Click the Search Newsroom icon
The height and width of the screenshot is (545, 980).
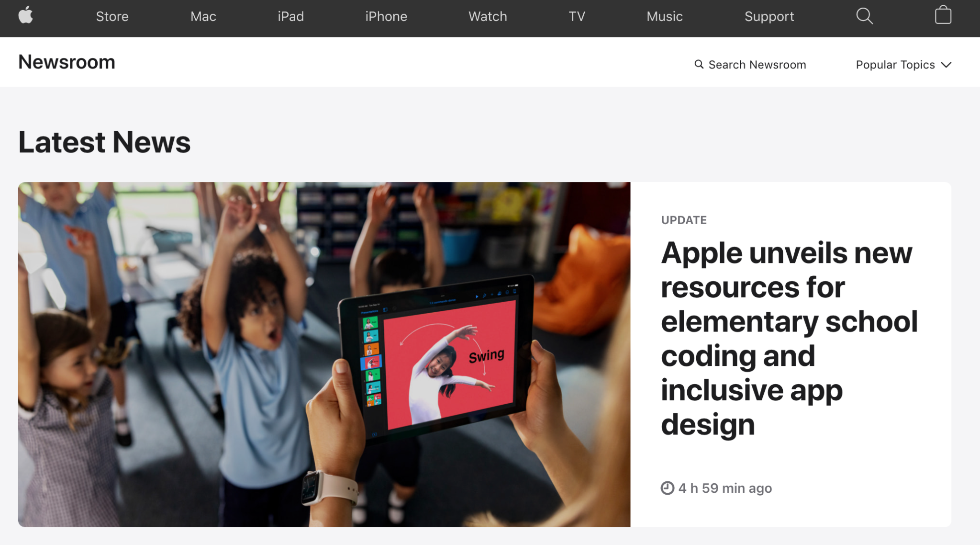[699, 64]
